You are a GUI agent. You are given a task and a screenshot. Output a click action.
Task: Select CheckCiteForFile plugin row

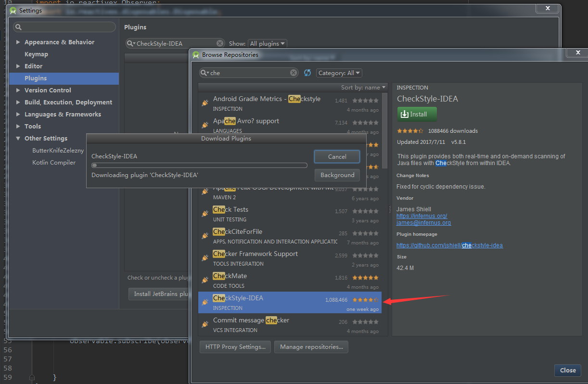coord(290,236)
